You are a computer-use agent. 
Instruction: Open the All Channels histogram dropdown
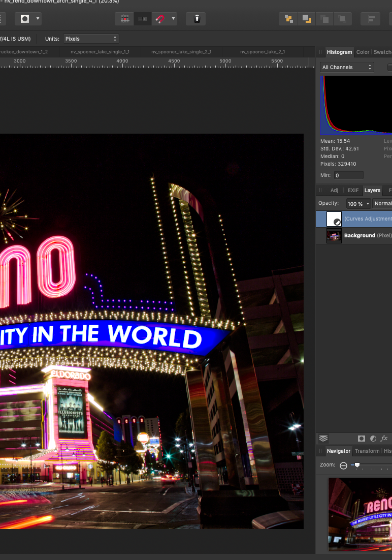347,67
